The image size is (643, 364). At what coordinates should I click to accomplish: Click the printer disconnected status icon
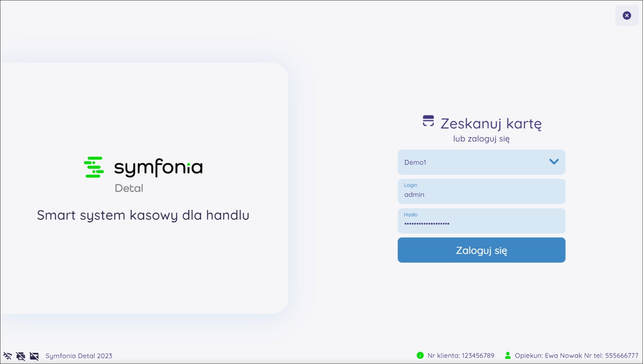[x=21, y=356]
